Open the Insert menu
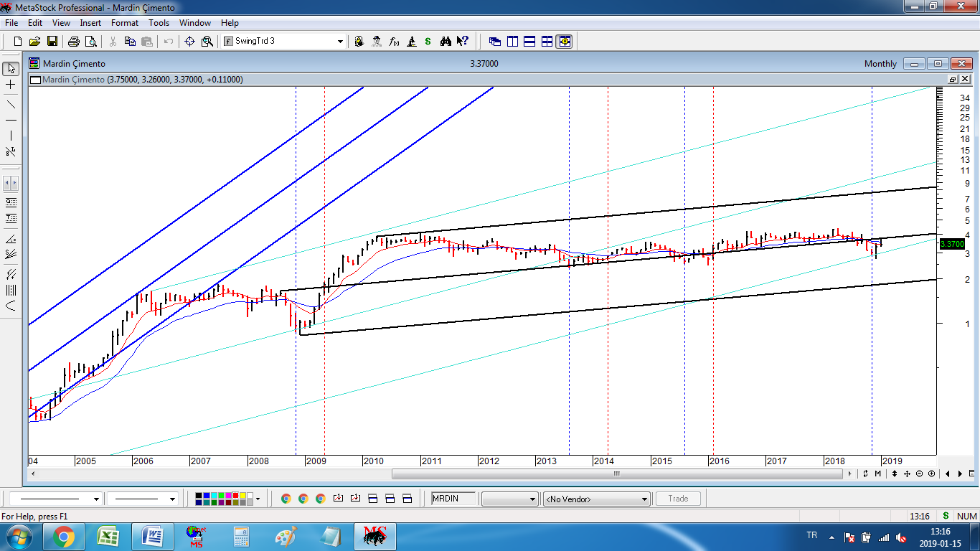Screen dimensions: 980x551 click(90, 23)
